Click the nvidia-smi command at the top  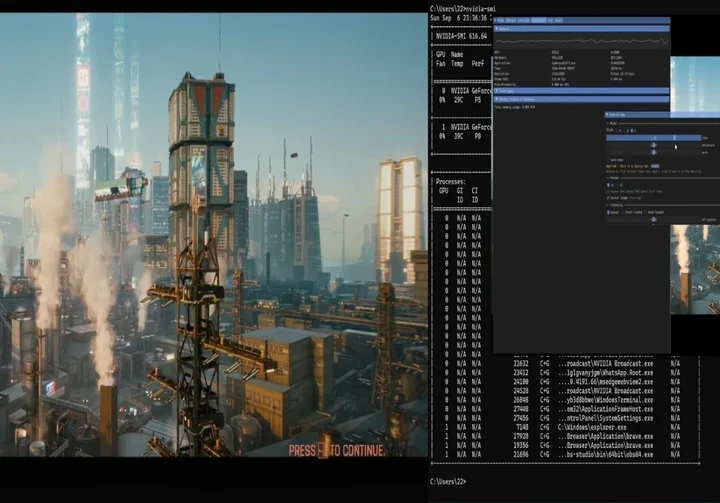[480, 9]
